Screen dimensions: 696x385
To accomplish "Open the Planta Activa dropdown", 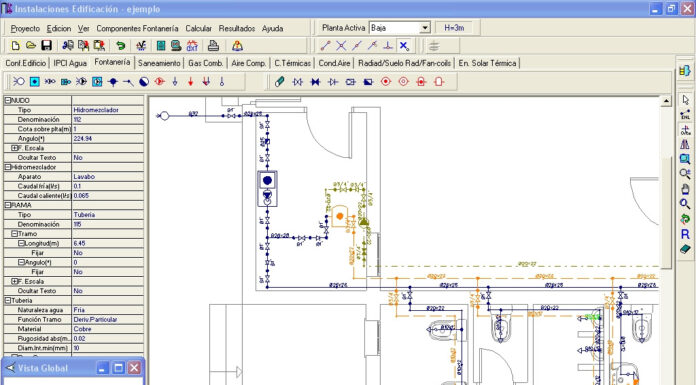I will pos(425,28).
